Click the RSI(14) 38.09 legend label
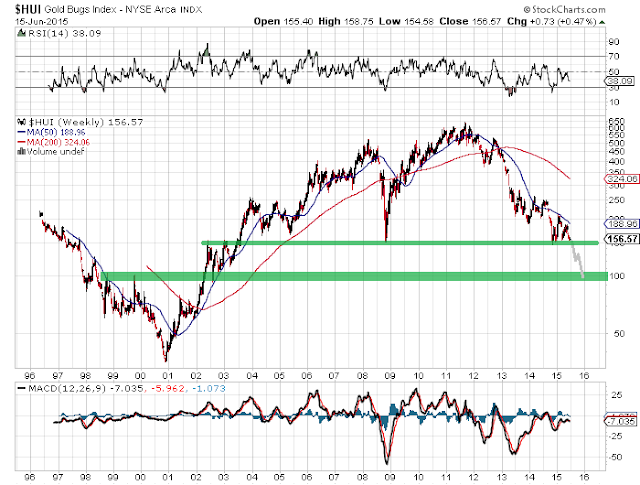Viewport: 640px width, 485px height. click(x=64, y=33)
